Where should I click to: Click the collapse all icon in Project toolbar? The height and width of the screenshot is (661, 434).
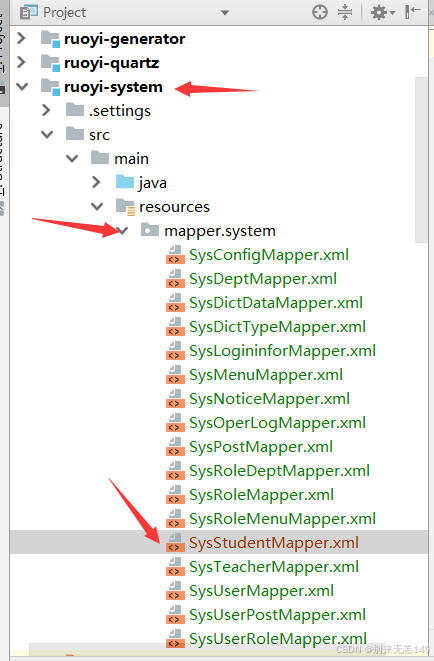345,12
